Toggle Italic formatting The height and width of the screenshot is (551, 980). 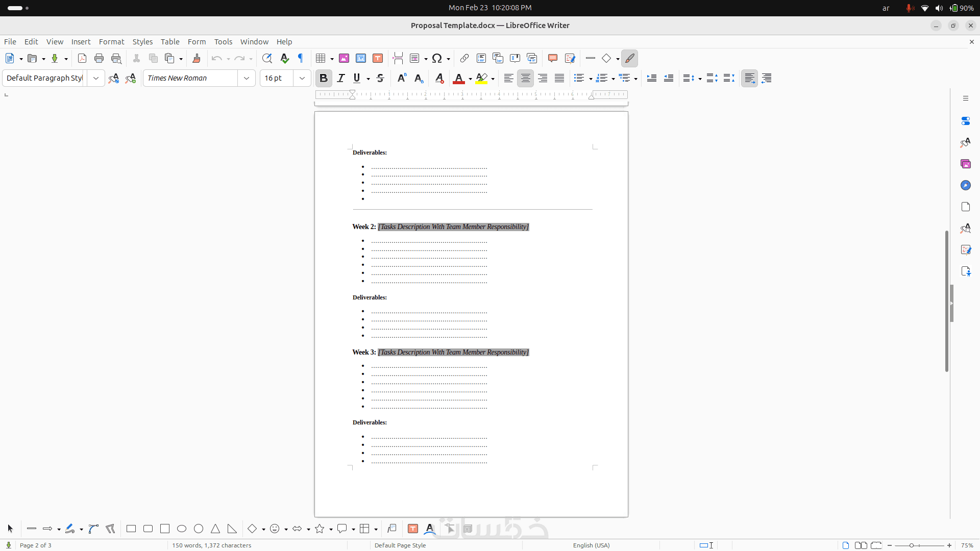click(341, 78)
